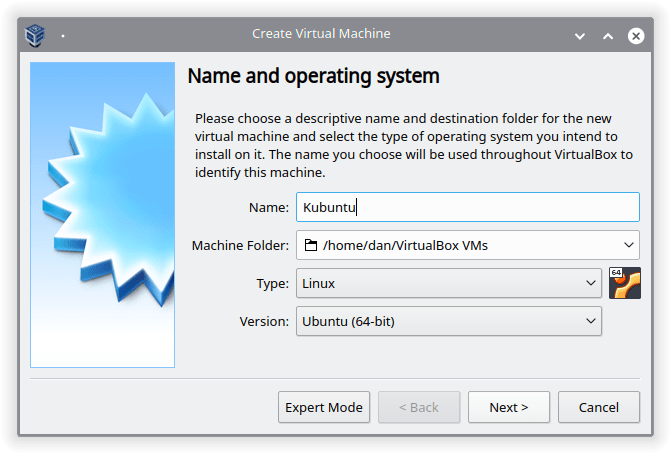
Task: Click the 'Type:' label
Action: click(273, 284)
